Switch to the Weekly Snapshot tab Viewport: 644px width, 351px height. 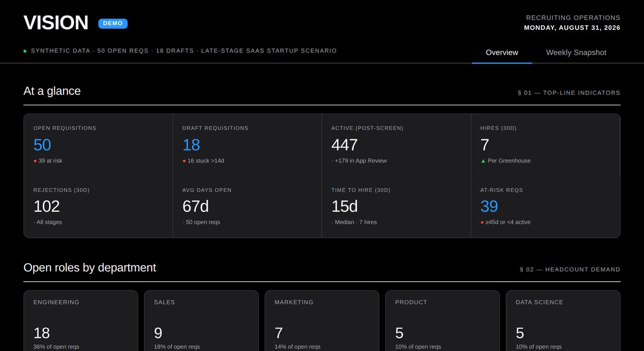[x=576, y=52]
